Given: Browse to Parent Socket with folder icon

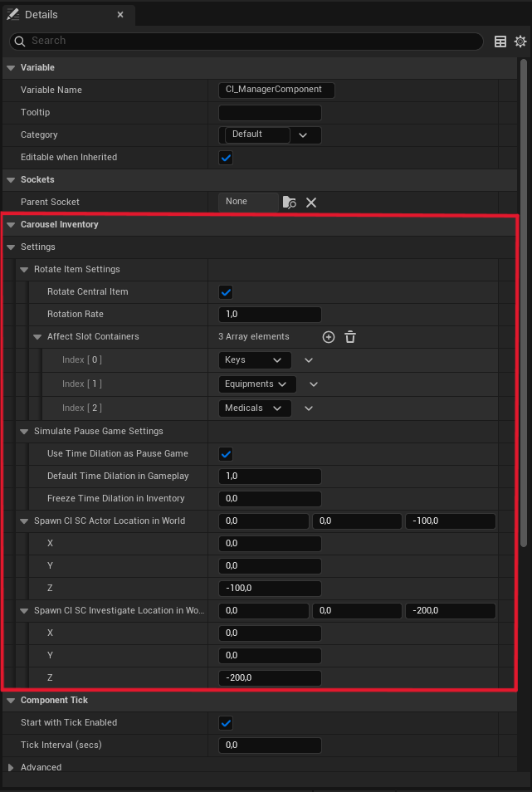Looking at the screenshot, I should coord(289,203).
